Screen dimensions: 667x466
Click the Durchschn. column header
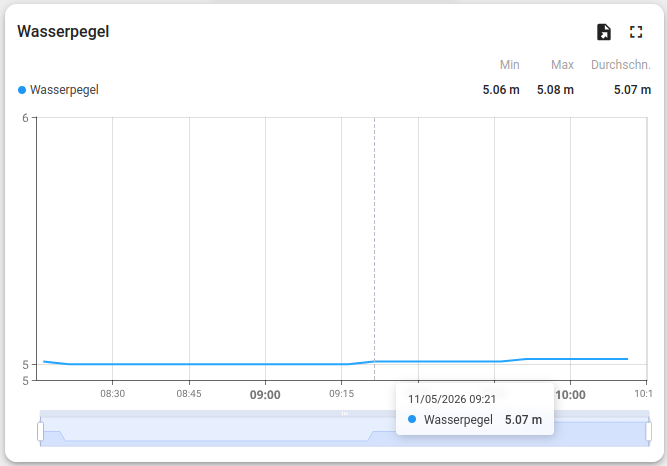coord(621,65)
